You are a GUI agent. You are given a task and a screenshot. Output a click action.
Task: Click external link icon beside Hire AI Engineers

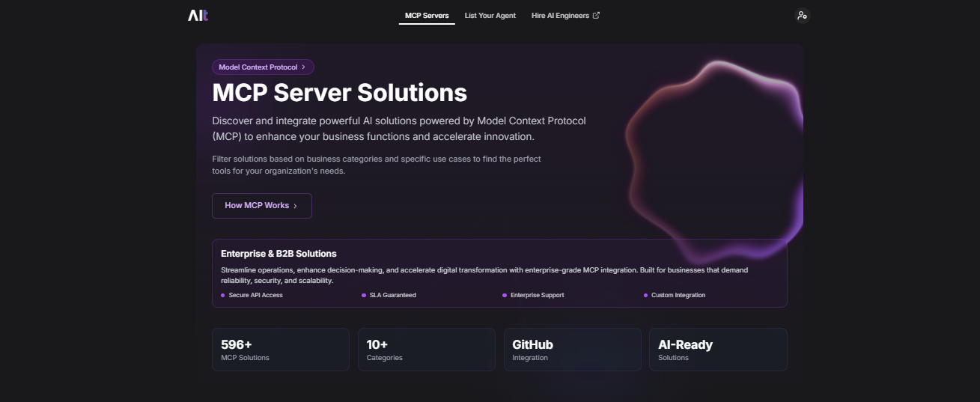(x=596, y=15)
